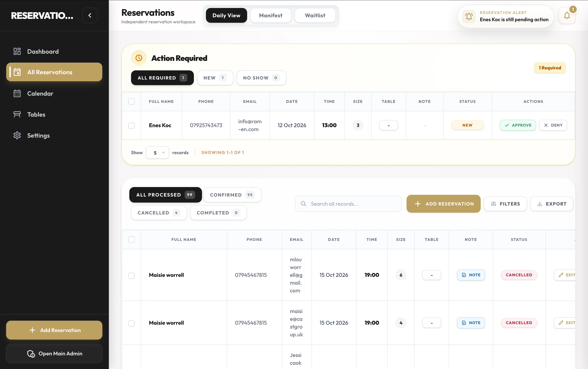
Task: Select all rows in the processed table
Action: [132, 239]
